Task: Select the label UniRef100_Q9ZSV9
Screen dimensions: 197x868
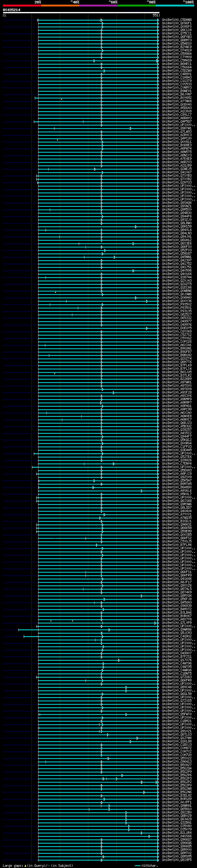Action: coord(176,477)
